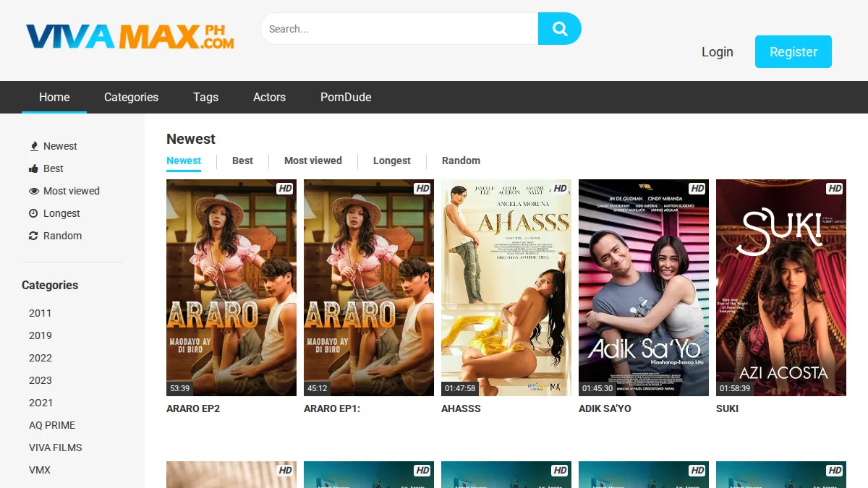Click the magnifier search button

tap(559, 29)
